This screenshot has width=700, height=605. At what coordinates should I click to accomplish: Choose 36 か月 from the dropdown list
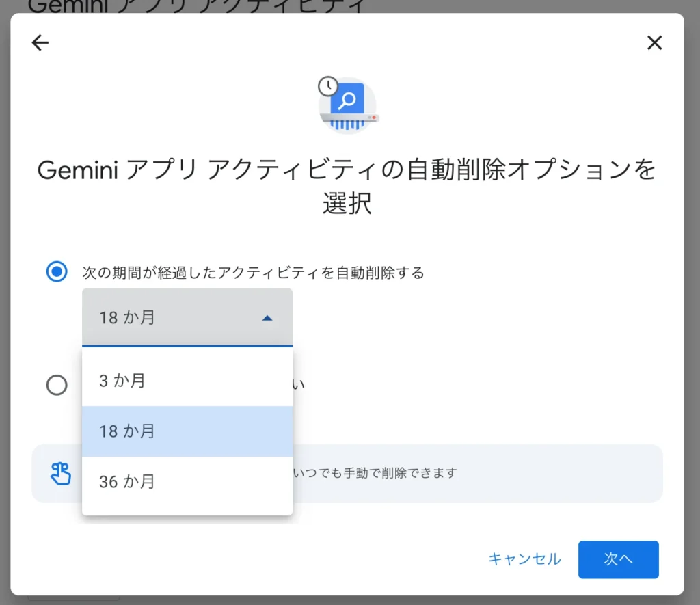pyautogui.click(x=187, y=482)
